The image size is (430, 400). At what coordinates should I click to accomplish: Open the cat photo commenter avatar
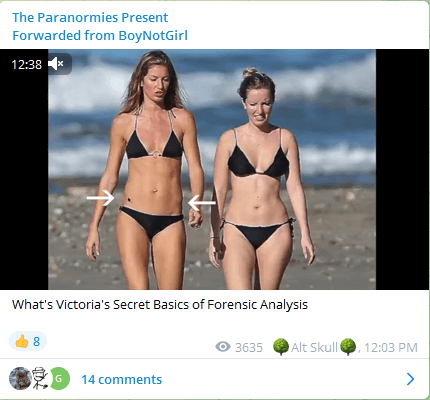pos(19,378)
